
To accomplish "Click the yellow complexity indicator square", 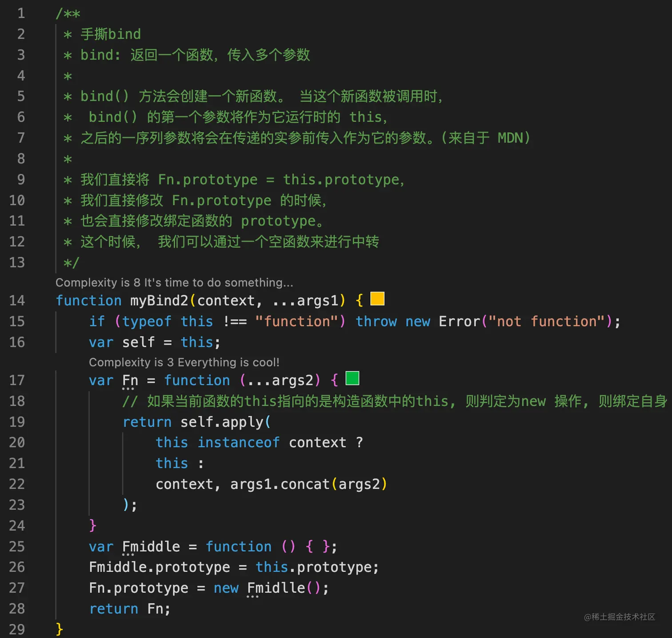I will coord(377,299).
